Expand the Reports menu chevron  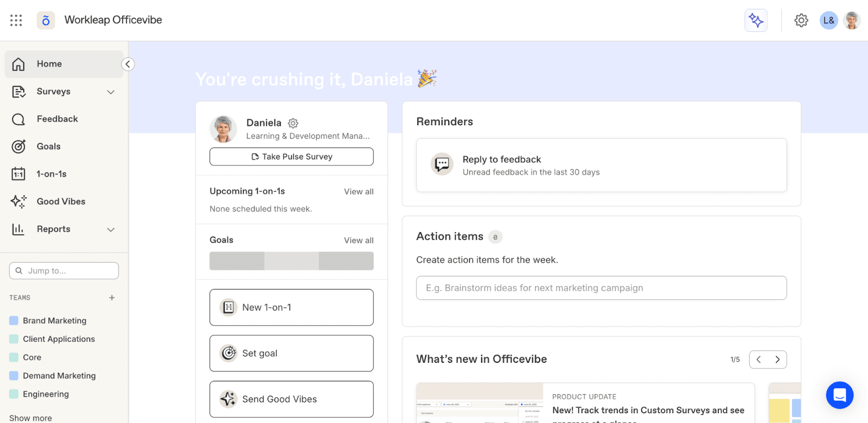pos(111,230)
